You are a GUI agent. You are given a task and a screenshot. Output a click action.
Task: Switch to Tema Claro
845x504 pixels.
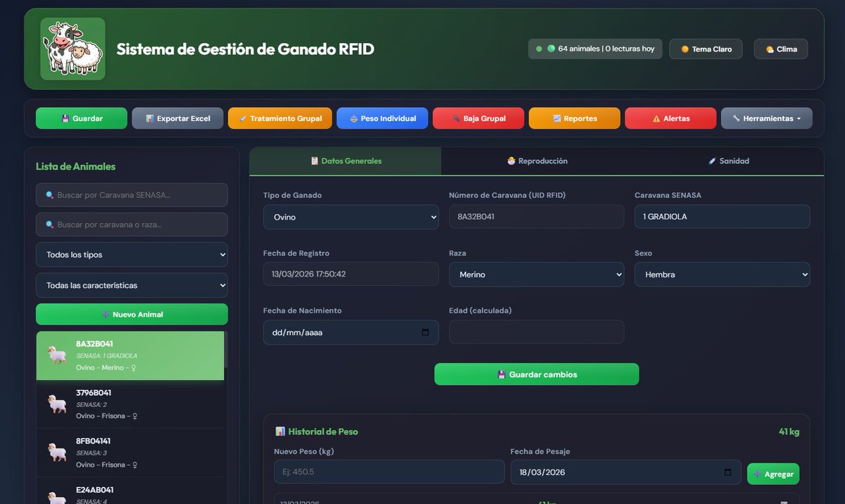tap(706, 49)
